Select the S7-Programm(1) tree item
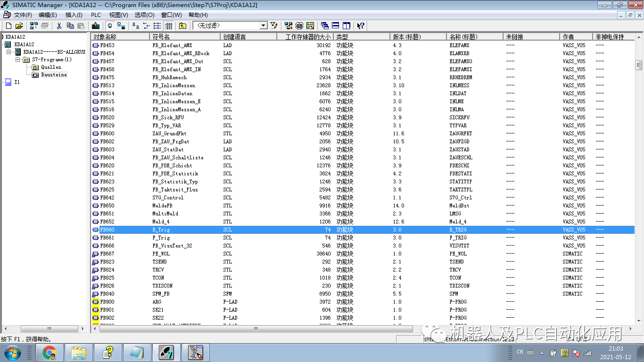This screenshot has height=362, width=644. tap(52, 59)
